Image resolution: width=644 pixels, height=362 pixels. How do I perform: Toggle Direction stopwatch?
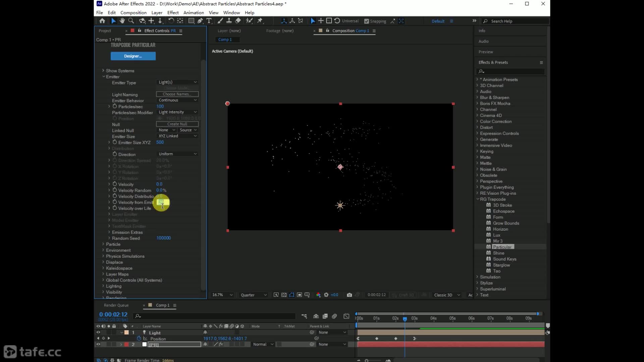point(115,154)
